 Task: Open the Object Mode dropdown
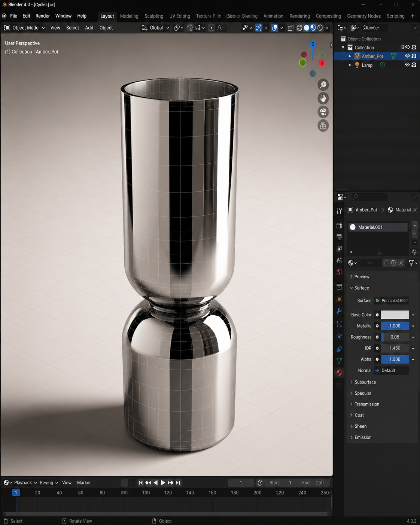pos(24,28)
